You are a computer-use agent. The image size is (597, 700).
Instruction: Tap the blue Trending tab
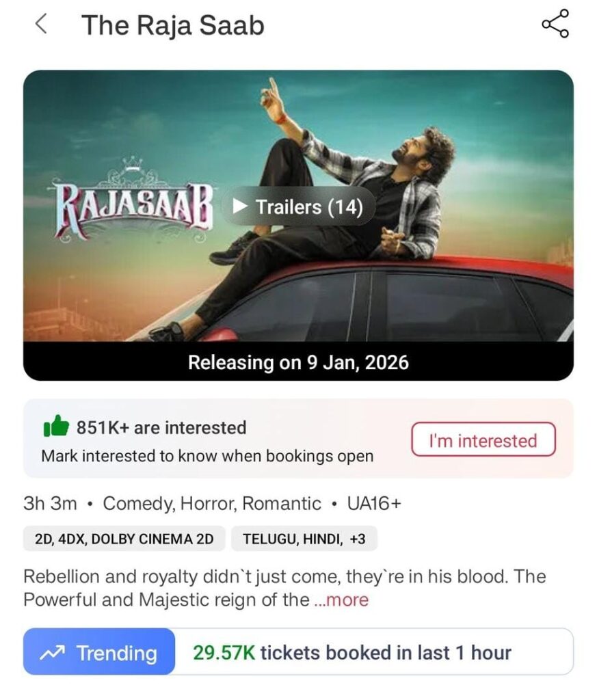[x=99, y=651]
